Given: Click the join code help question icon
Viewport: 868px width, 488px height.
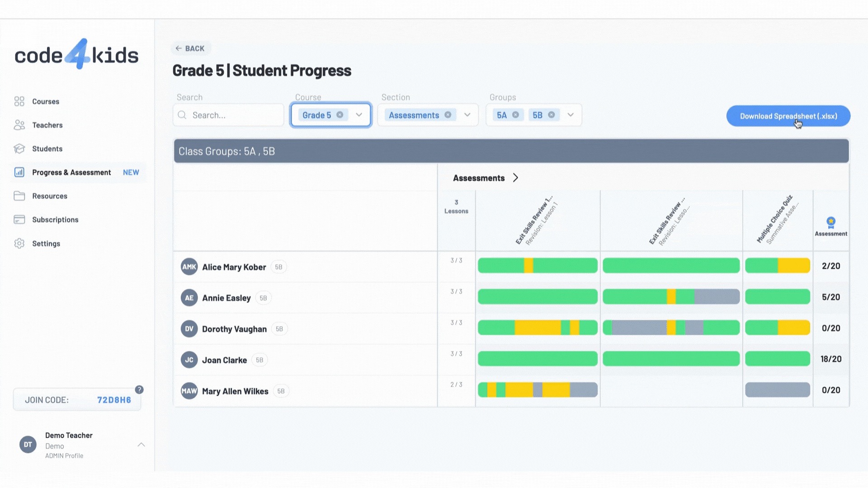Looking at the screenshot, I should (139, 389).
